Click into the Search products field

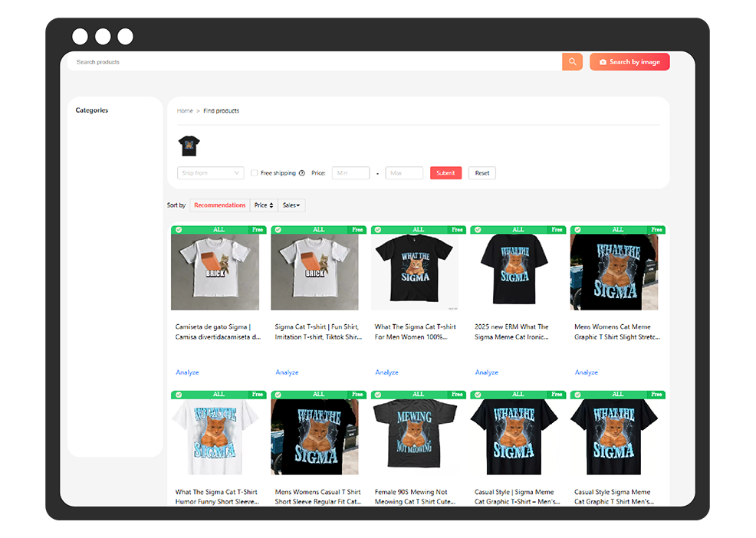point(307,62)
